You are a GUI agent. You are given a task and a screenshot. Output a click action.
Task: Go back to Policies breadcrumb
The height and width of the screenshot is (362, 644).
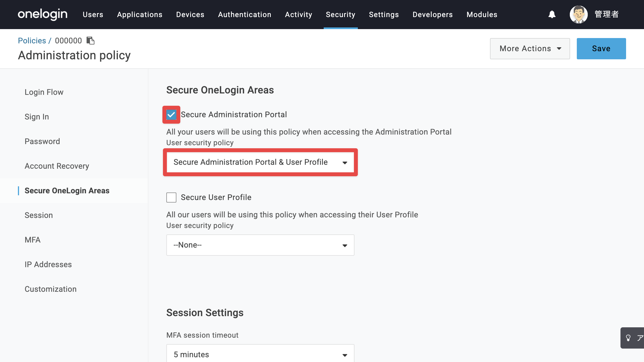coord(32,41)
